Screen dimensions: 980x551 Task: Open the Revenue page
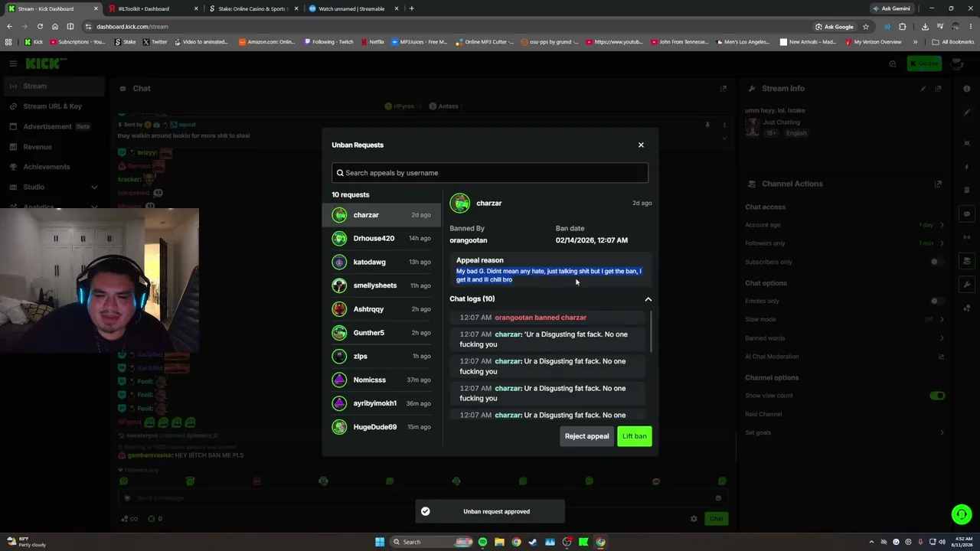pyautogui.click(x=52, y=147)
